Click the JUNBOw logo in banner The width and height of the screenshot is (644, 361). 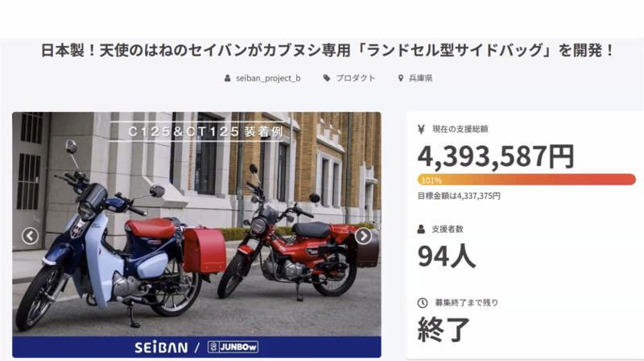233,347
